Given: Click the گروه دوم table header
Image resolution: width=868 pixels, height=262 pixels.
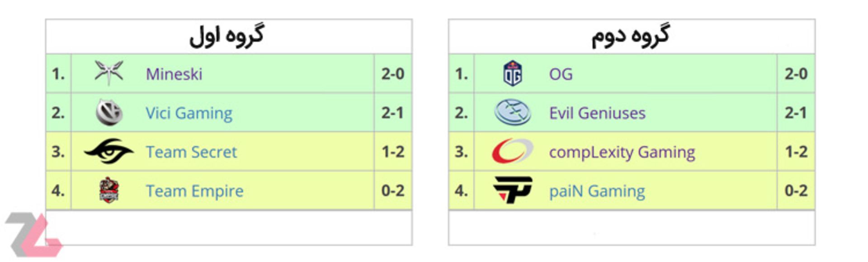Looking at the screenshot, I should pos(632,37).
